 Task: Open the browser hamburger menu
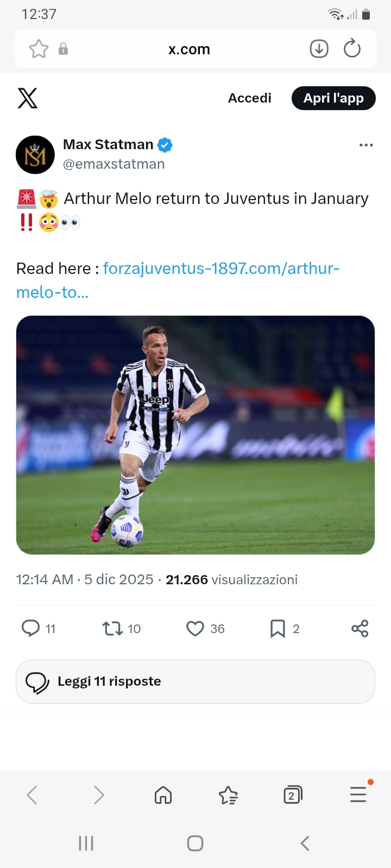(358, 795)
